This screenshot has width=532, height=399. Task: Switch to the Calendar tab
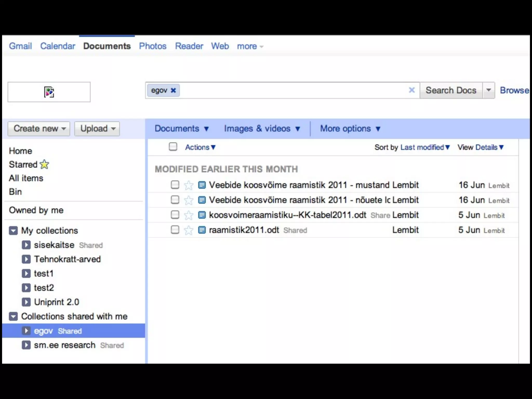pos(58,46)
